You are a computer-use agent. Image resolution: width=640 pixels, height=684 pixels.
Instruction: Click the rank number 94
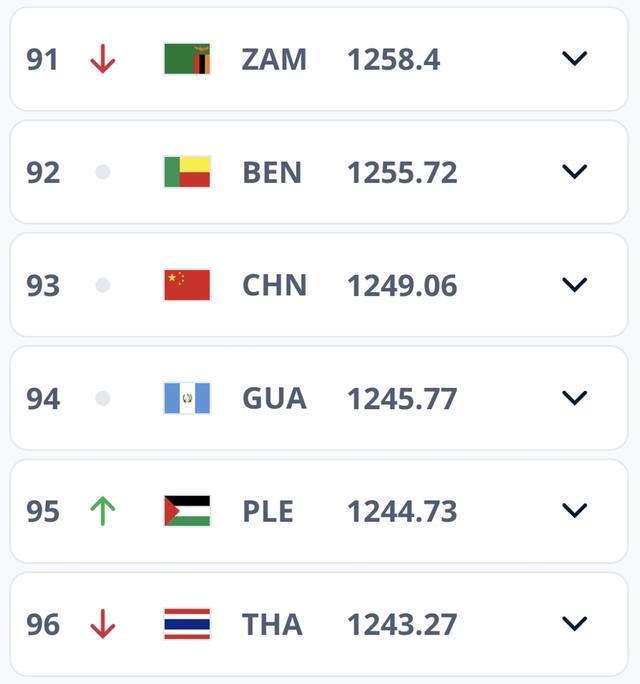tap(43, 399)
